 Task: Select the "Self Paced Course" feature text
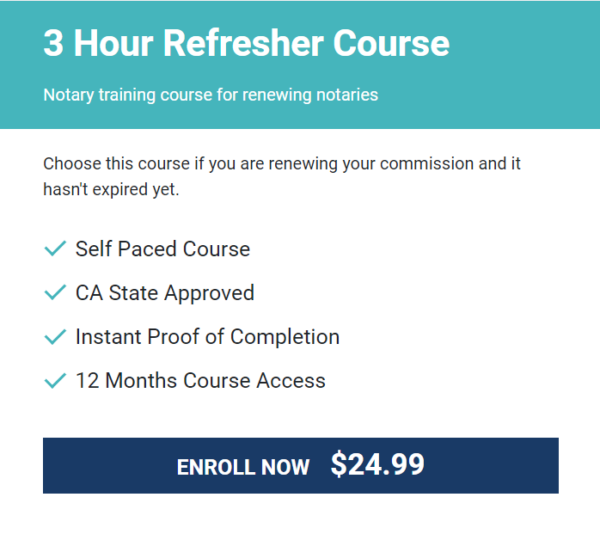click(x=162, y=249)
